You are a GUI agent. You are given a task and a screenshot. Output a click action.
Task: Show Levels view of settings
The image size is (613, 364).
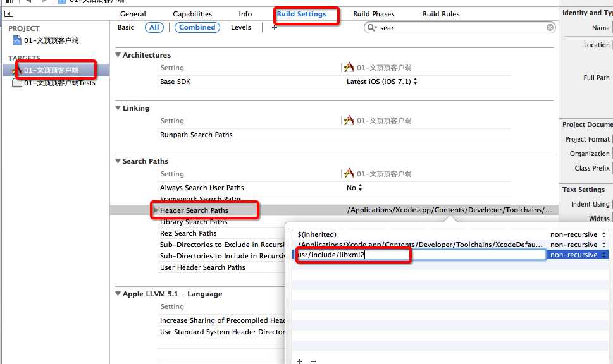click(x=241, y=27)
